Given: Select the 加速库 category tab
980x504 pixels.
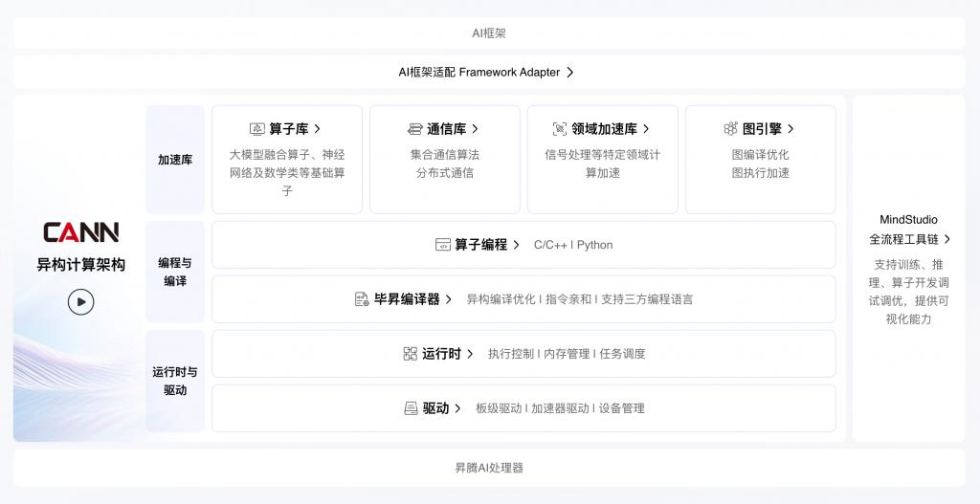Looking at the screenshot, I should [175, 160].
